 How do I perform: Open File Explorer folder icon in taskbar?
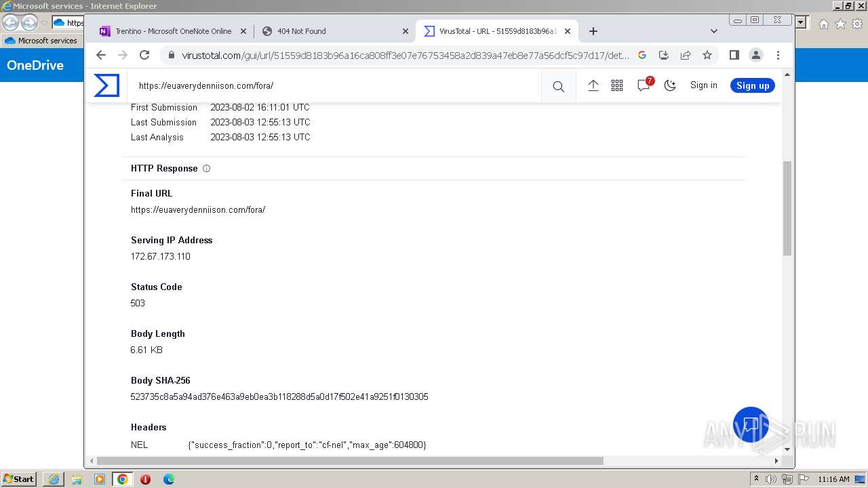77,479
